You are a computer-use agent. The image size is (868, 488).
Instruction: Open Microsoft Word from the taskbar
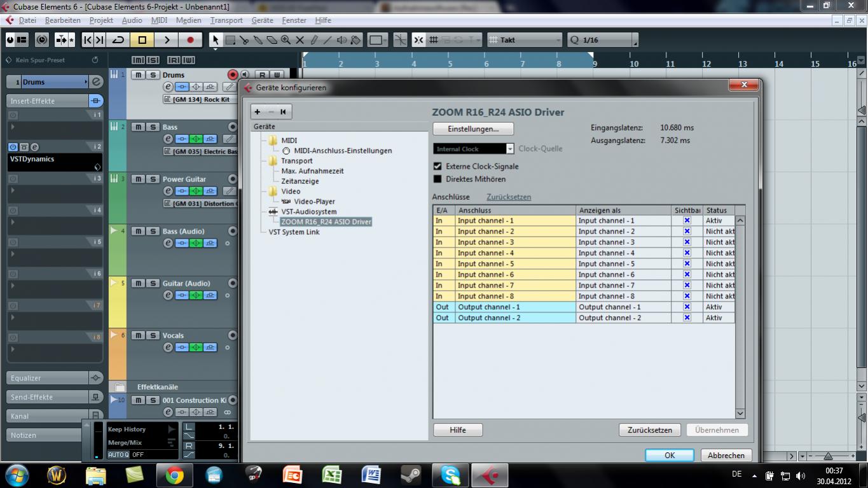click(x=371, y=475)
